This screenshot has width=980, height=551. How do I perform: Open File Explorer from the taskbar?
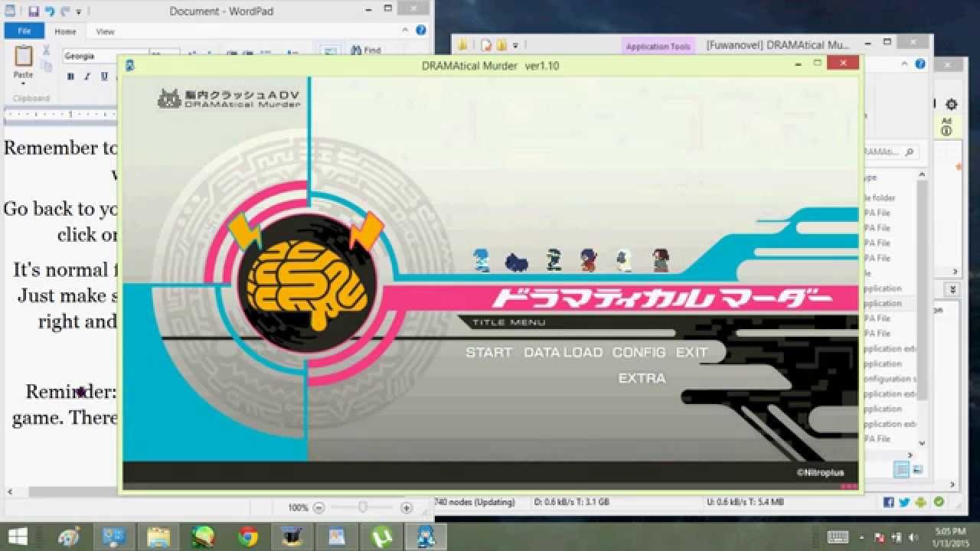point(158,536)
